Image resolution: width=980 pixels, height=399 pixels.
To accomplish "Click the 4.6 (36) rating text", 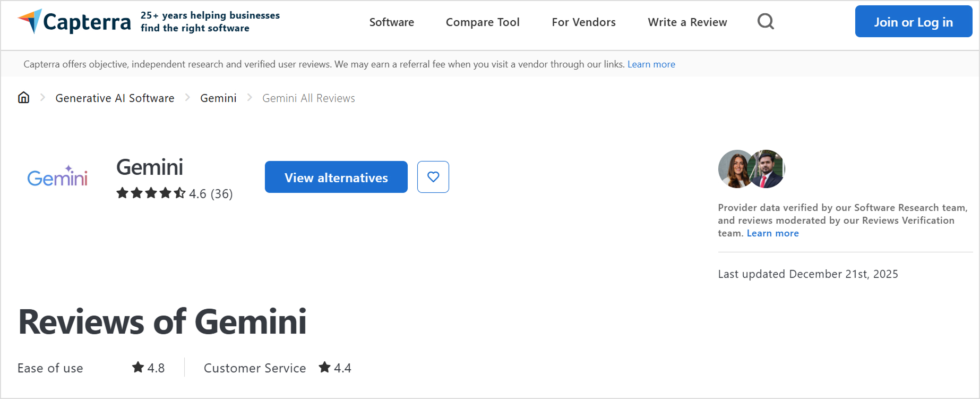I will (211, 193).
